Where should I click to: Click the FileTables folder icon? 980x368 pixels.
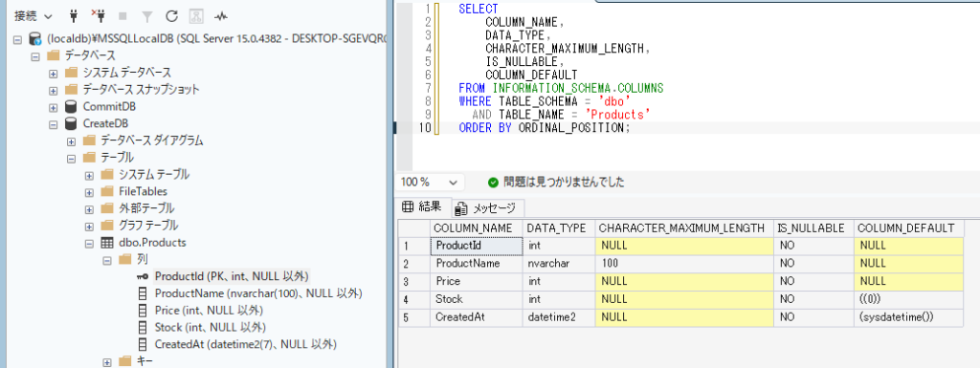(x=106, y=191)
